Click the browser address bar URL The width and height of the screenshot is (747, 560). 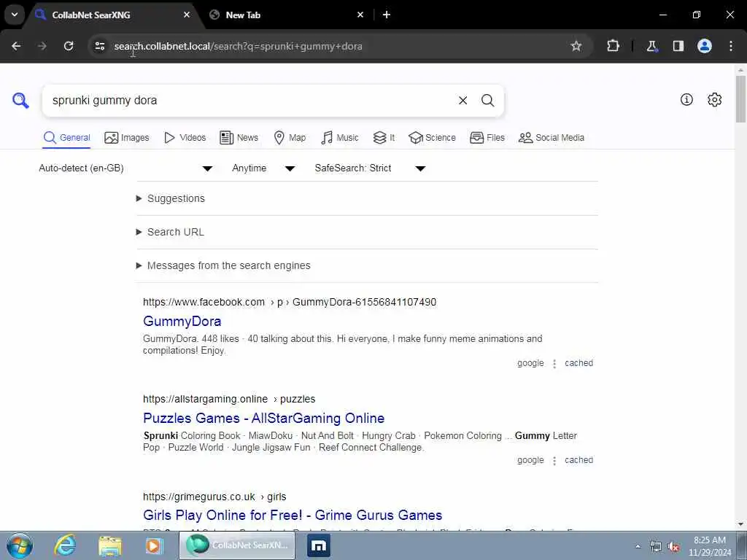click(239, 46)
